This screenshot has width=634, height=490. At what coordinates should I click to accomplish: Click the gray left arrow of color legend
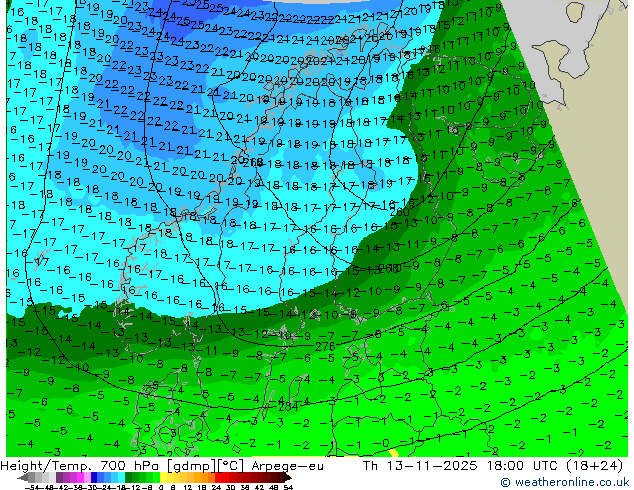[x=23, y=478]
